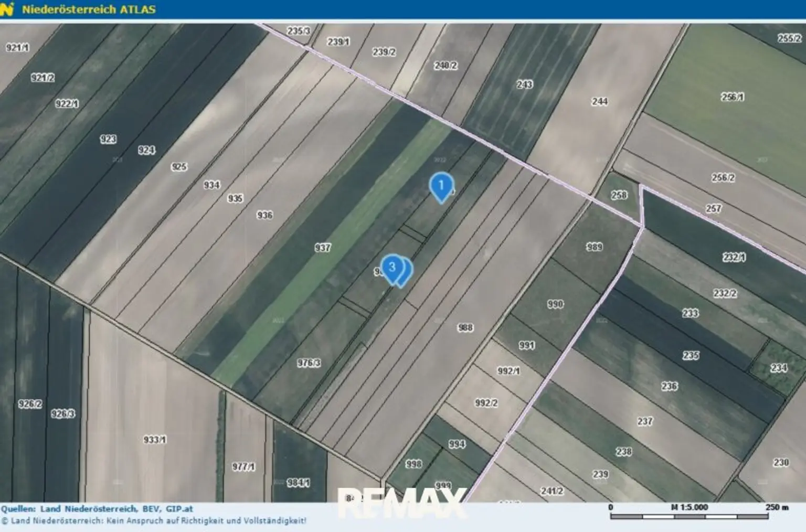806x532 pixels.
Task: Click the REMAX watermark logo
Action: click(x=401, y=503)
